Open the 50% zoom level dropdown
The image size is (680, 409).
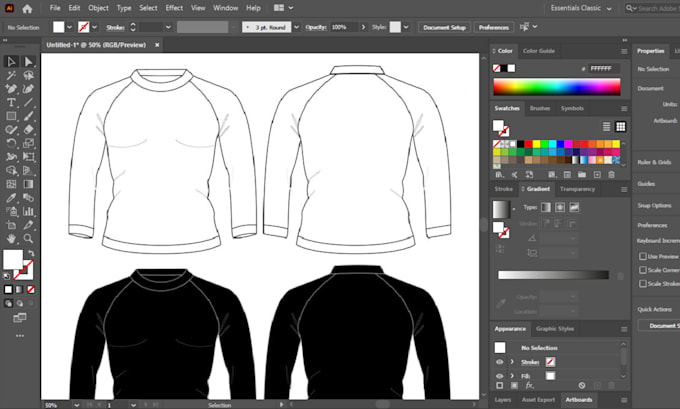pyautogui.click(x=76, y=405)
